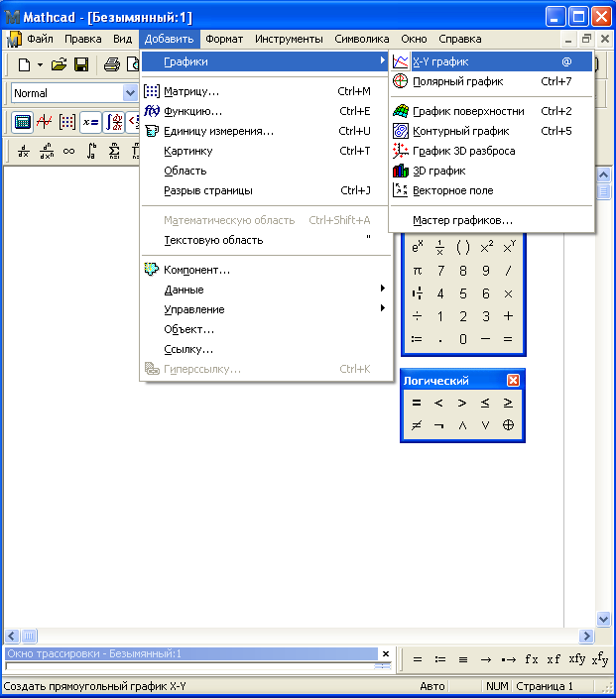Close the Логический palette

pyautogui.click(x=513, y=381)
